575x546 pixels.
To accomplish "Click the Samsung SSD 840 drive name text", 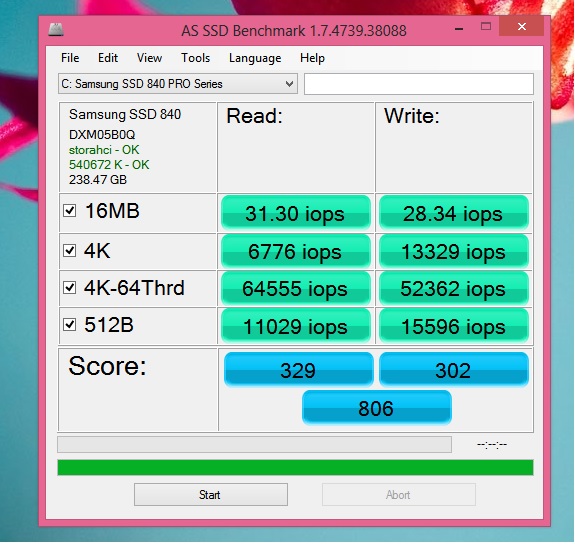I will tap(125, 114).
